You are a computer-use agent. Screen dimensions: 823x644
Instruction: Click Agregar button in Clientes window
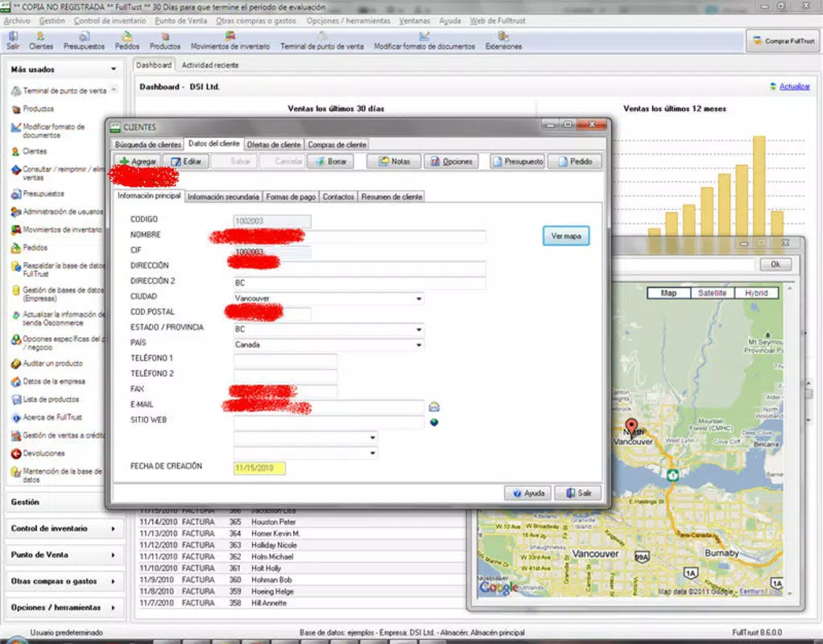[138, 162]
